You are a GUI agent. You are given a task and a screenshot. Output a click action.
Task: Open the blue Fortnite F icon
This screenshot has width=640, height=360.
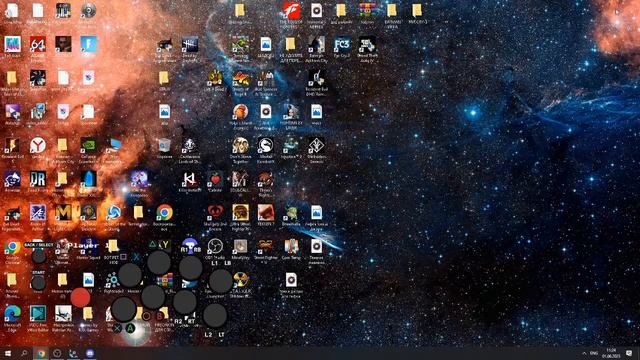[89, 44]
